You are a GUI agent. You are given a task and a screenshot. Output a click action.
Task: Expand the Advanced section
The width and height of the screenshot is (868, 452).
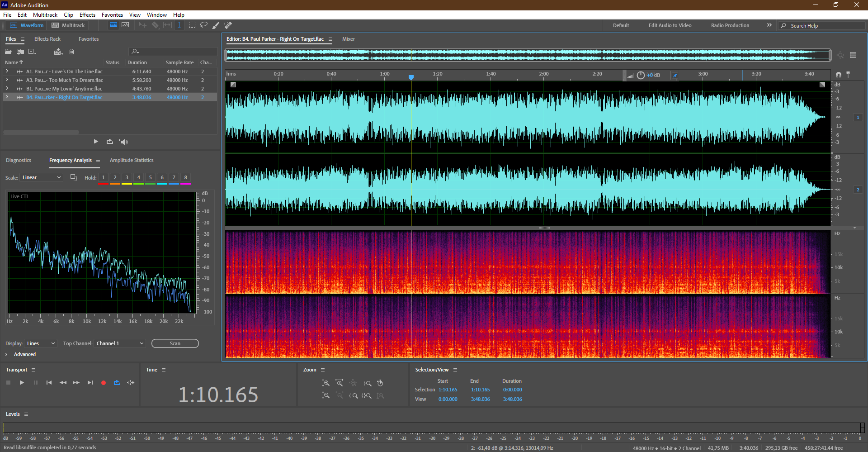[x=6, y=354]
